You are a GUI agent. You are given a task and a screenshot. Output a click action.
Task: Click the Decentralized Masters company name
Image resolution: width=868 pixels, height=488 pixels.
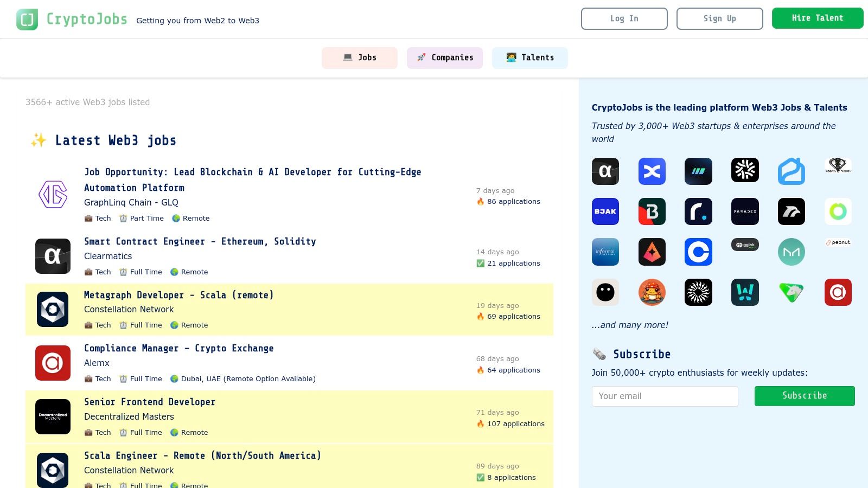[129, 416]
